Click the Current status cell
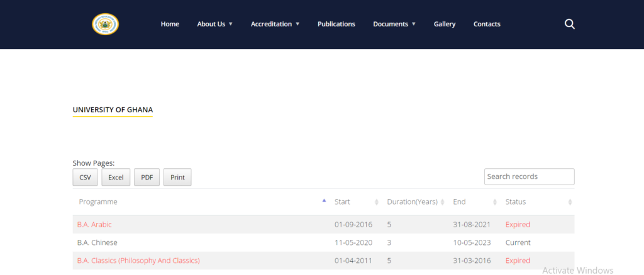Screen dimensions: 644x275 (x=518, y=242)
